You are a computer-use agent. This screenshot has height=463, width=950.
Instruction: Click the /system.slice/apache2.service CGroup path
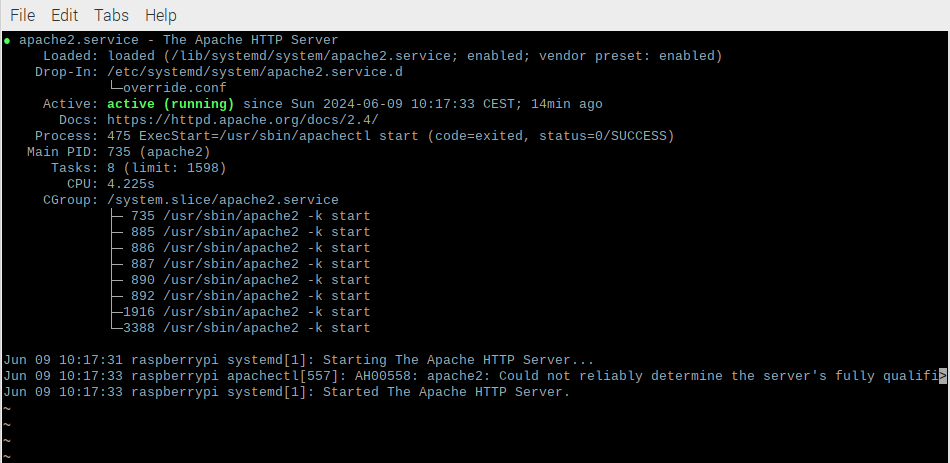tap(223, 200)
